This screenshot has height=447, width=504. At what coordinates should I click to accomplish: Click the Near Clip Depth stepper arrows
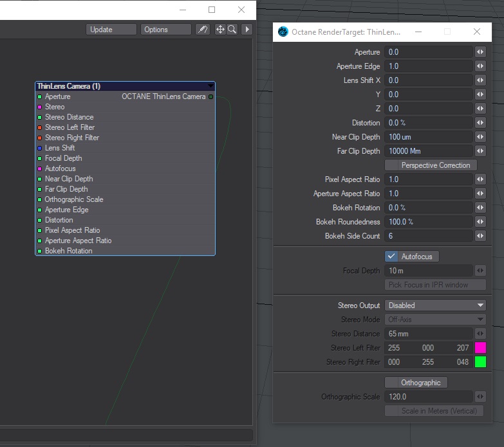point(480,137)
